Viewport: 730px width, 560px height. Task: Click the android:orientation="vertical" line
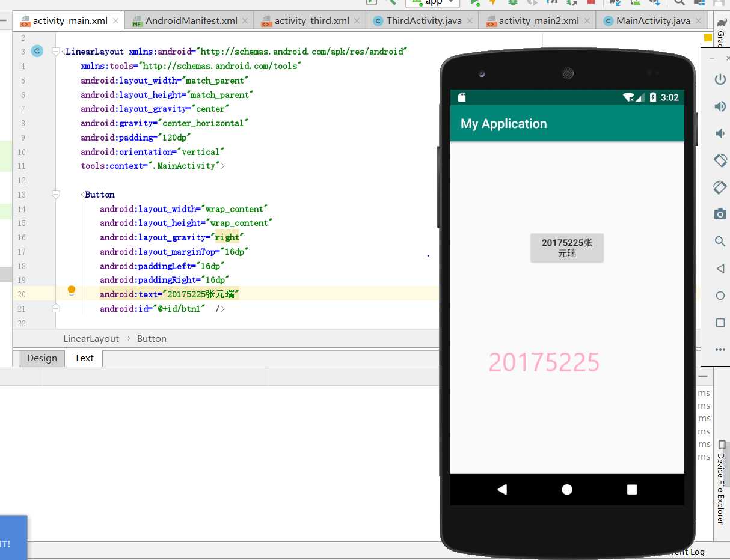tap(153, 152)
